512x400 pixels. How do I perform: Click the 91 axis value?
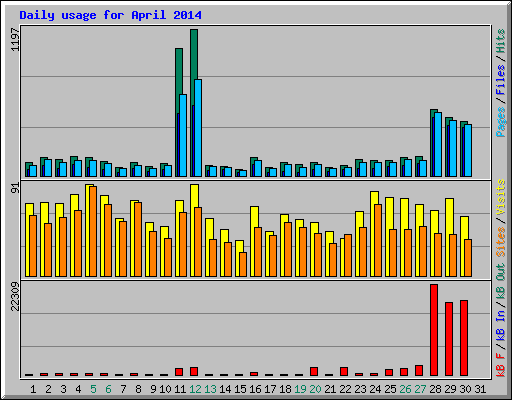pyautogui.click(x=15, y=188)
